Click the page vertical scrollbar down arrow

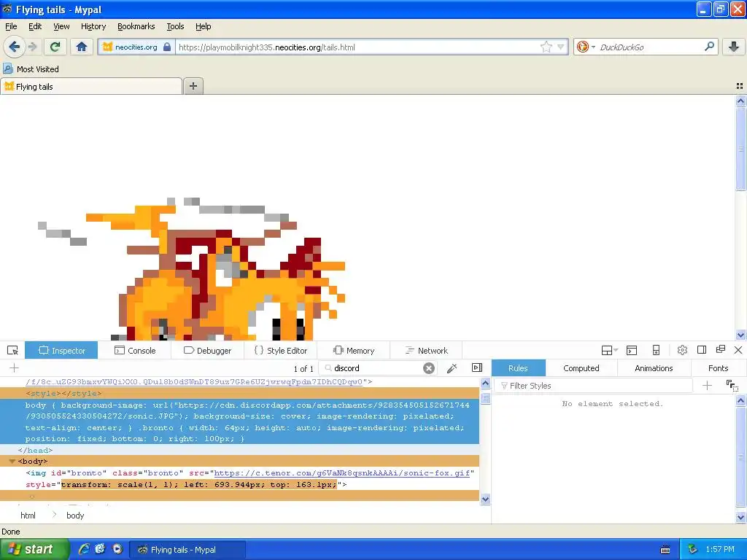(x=741, y=335)
